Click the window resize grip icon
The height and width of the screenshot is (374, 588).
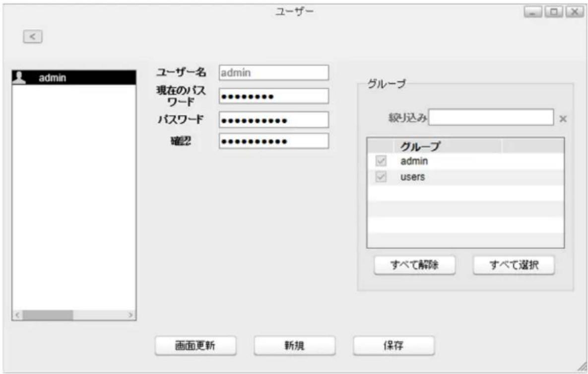[583, 367]
